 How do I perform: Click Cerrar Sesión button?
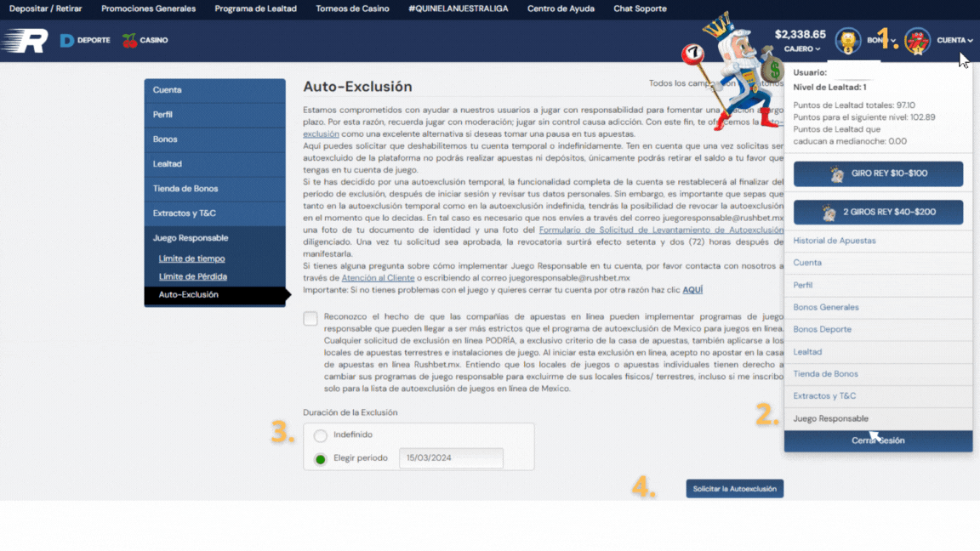(878, 441)
